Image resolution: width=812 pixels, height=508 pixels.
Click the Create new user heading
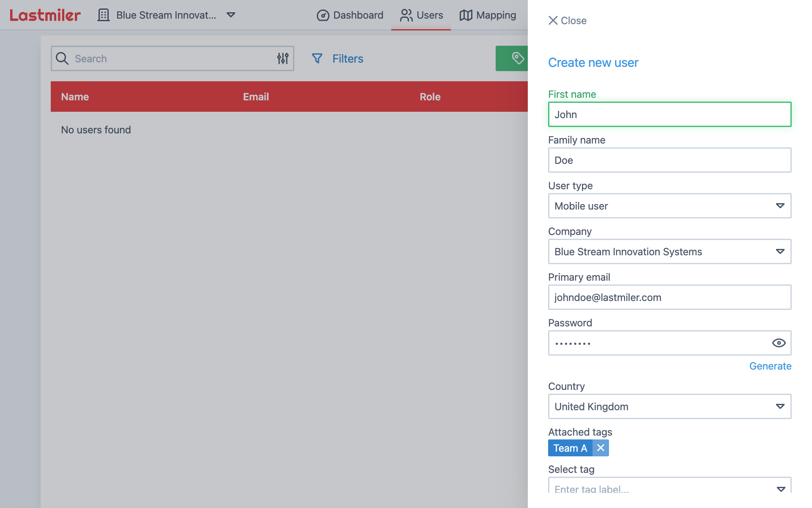(x=593, y=63)
